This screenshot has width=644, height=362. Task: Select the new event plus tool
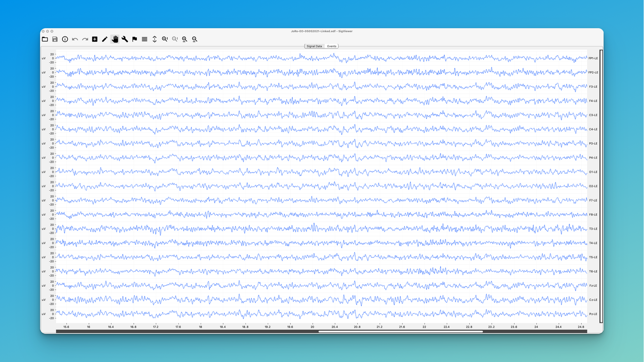point(95,39)
